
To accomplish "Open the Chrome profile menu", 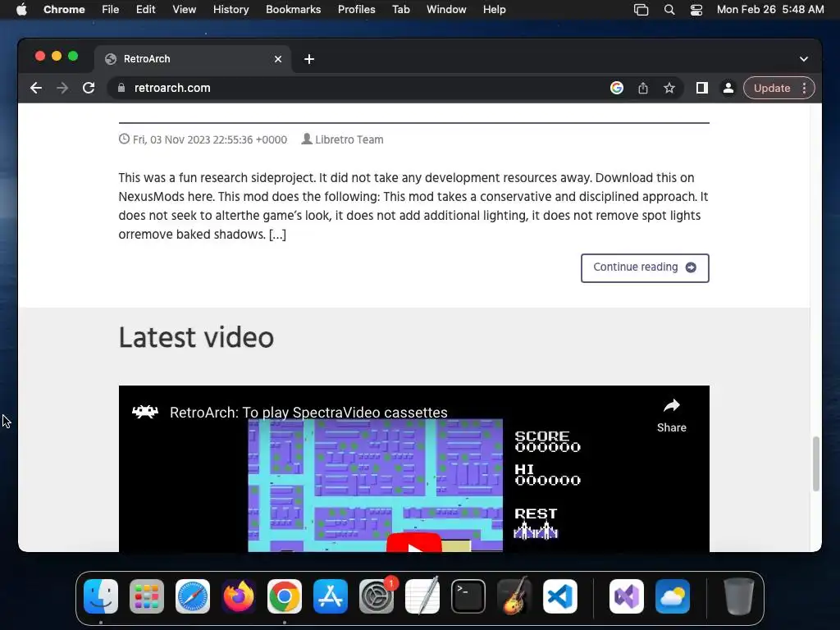I will click(x=728, y=88).
